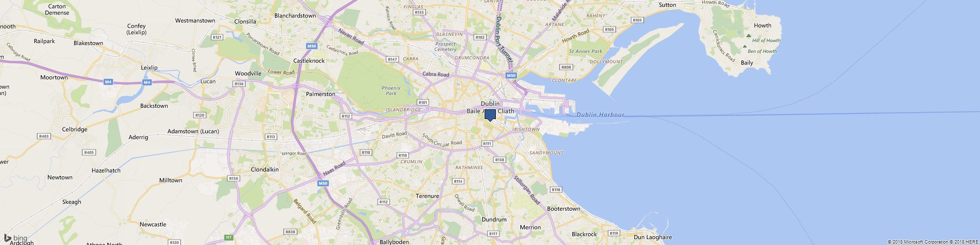Click the Blanchardstown place name
Screen dimensions: 980x245
click(295, 16)
